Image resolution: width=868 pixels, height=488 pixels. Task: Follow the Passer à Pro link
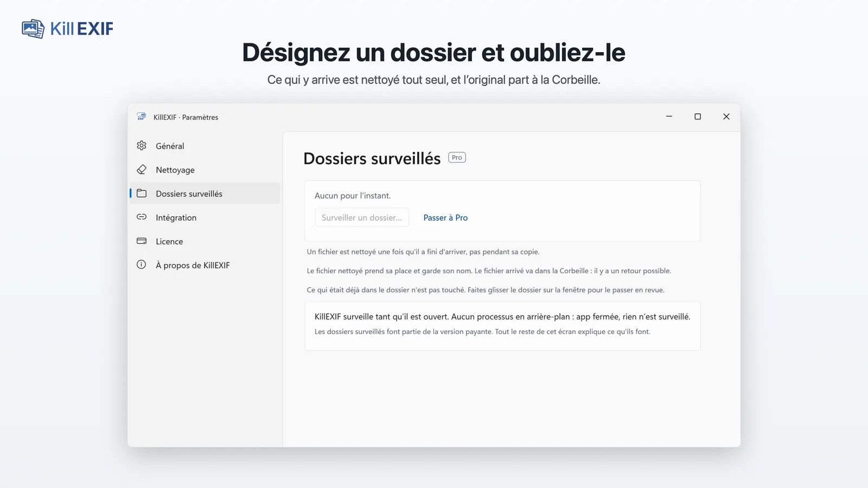(x=445, y=217)
